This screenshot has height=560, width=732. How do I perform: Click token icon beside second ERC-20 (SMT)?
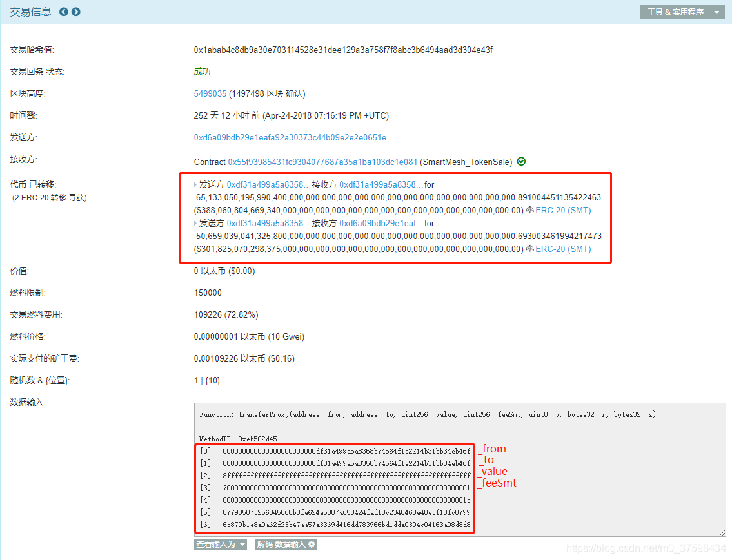[x=530, y=249]
